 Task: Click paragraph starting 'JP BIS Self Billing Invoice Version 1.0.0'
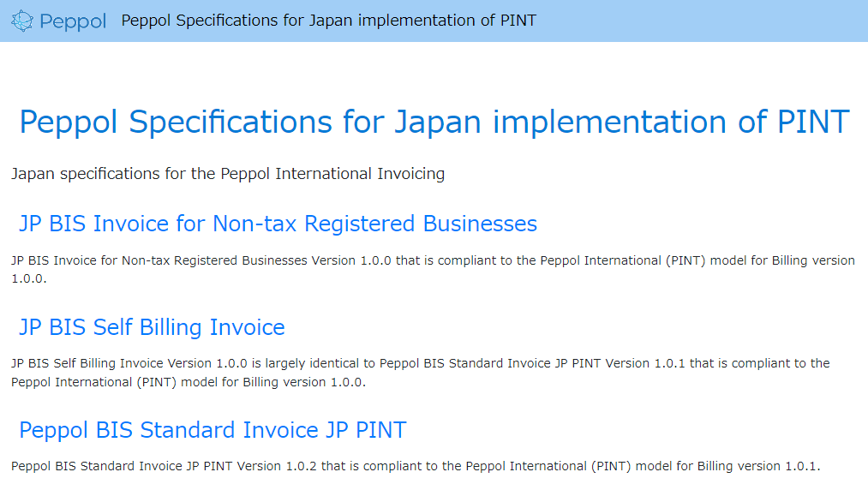[x=421, y=373]
